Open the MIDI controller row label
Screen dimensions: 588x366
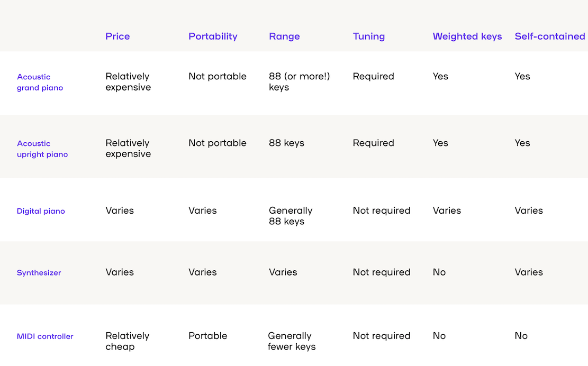[45, 336]
